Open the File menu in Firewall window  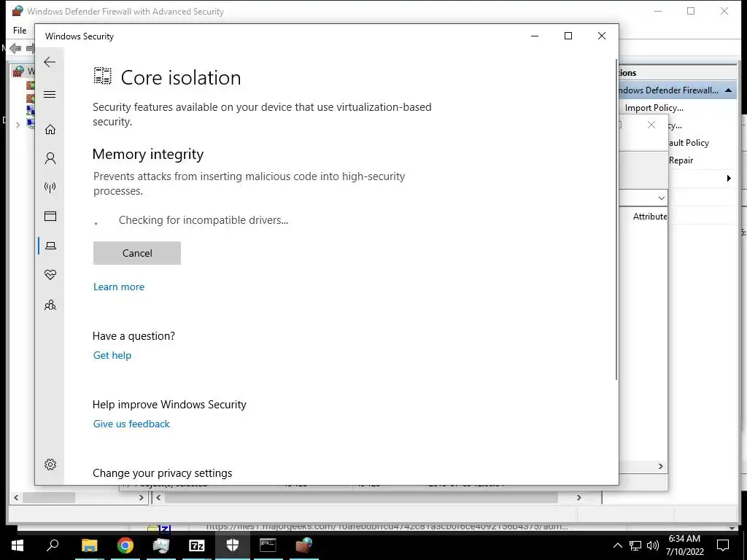[20, 31]
